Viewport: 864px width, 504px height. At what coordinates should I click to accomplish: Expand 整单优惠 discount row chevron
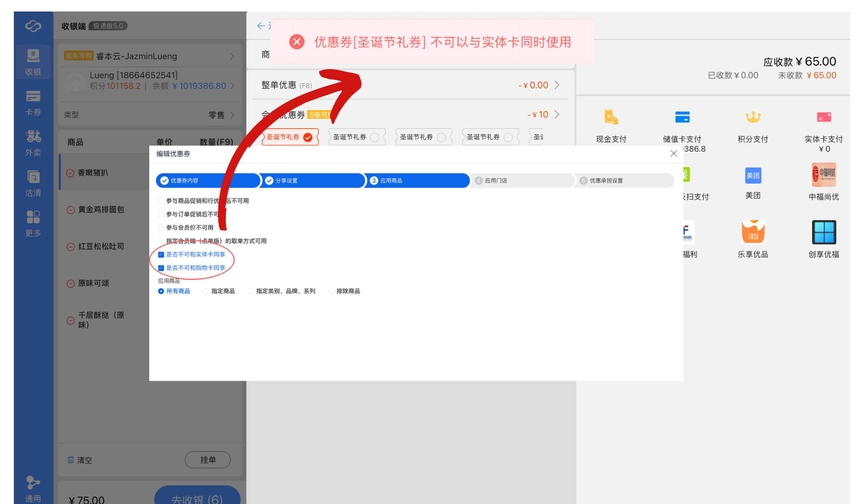557,85
